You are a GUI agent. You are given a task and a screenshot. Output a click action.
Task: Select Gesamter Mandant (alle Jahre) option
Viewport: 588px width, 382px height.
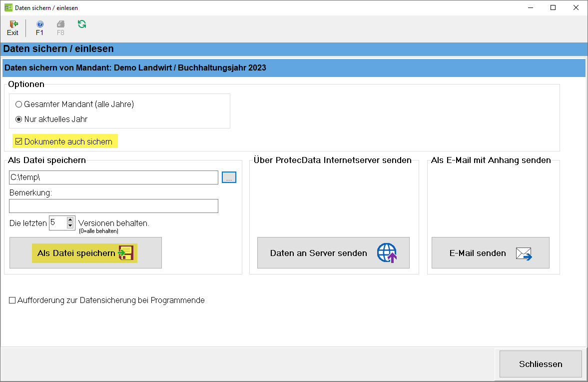pos(19,104)
